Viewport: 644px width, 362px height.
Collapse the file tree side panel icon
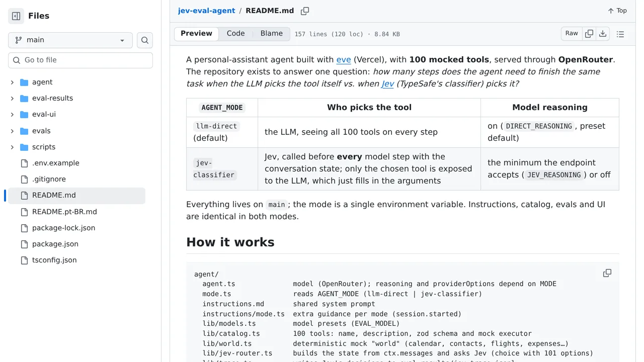(16, 16)
